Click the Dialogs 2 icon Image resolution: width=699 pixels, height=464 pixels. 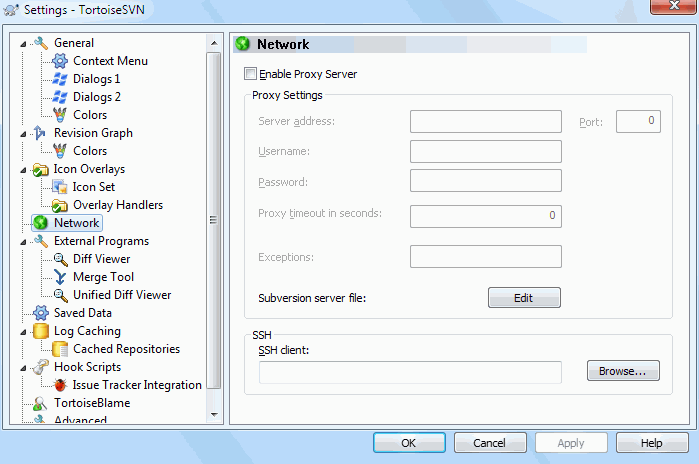coord(60,97)
